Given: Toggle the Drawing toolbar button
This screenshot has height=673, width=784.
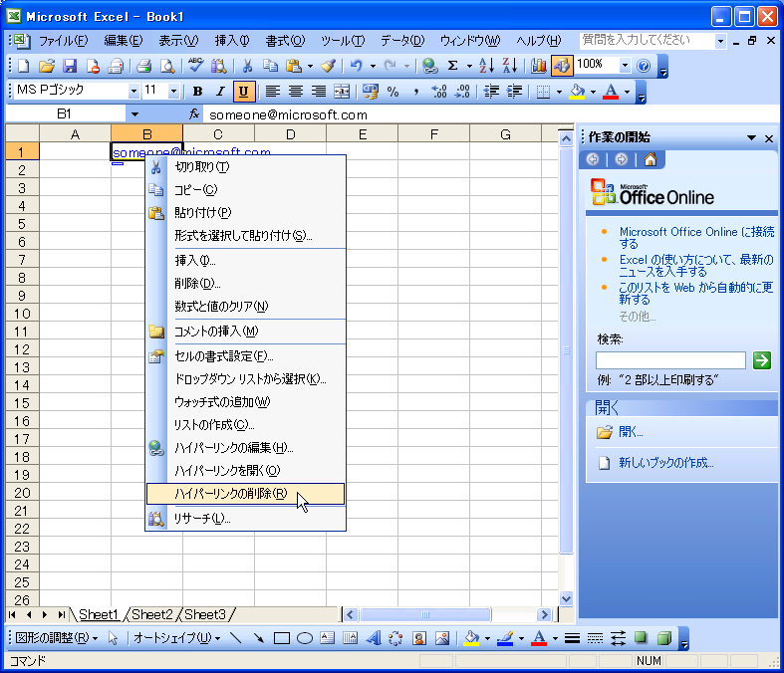Looking at the screenshot, I should 562,66.
